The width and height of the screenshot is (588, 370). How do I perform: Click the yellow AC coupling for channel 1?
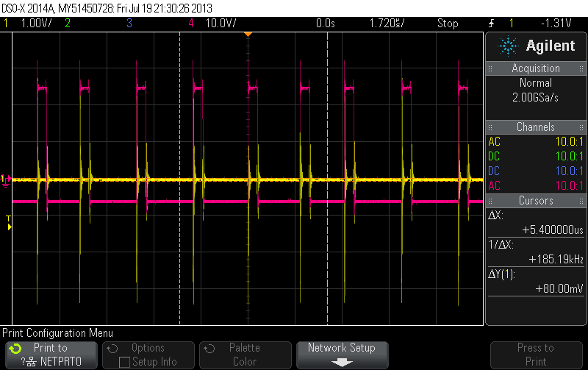click(x=494, y=142)
